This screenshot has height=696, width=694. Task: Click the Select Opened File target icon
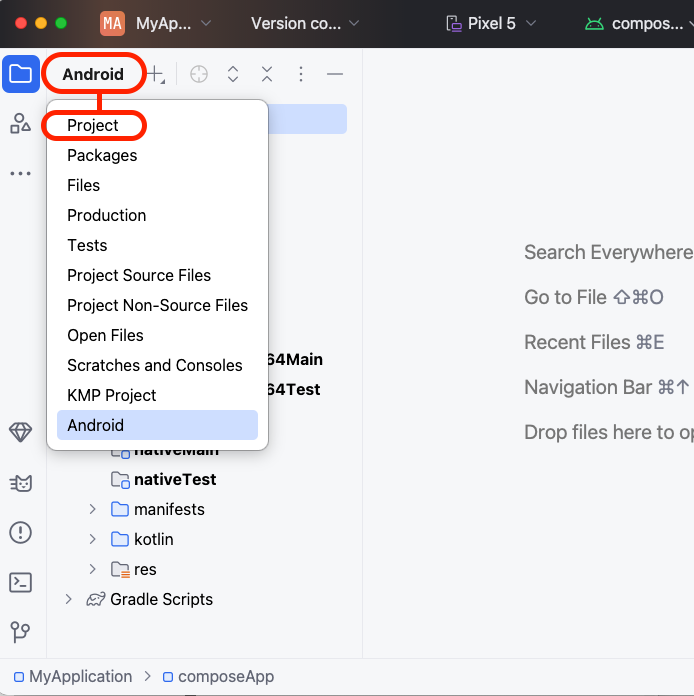[x=199, y=74]
